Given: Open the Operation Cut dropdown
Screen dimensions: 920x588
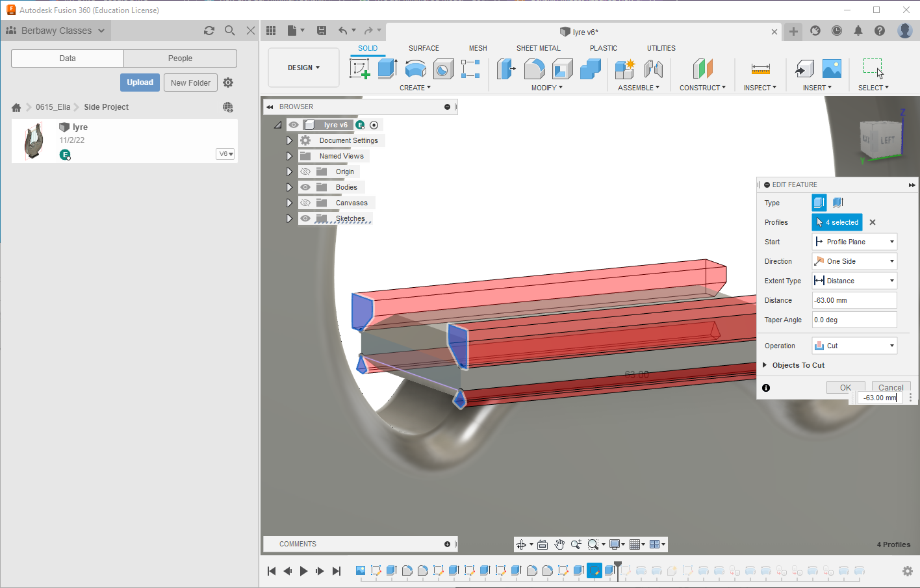Looking at the screenshot, I should (x=854, y=346).
